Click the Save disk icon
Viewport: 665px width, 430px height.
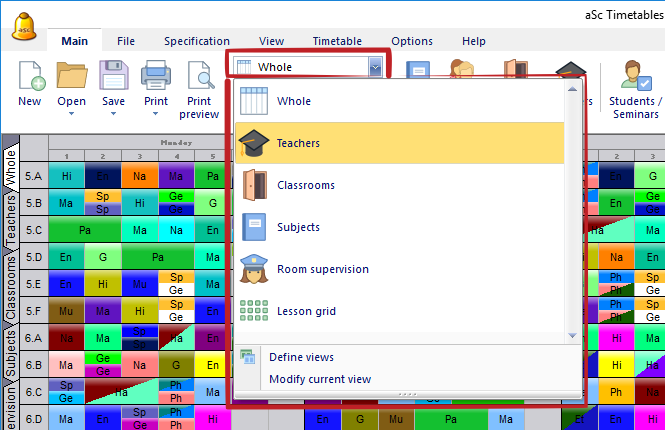click(x=113, y=76)
